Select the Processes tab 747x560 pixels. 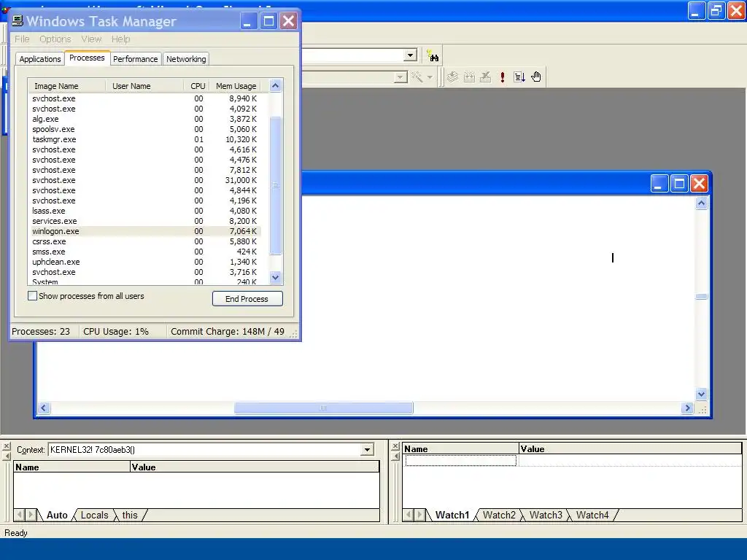click(87, 58)
